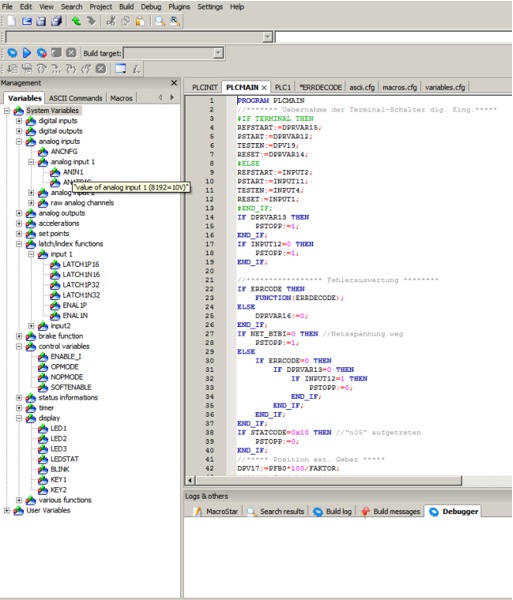Image resolution: width=513 pixels, height=600 pixels.
Task: Expand the digital inputs tree node
Action: tap(19, 121)
